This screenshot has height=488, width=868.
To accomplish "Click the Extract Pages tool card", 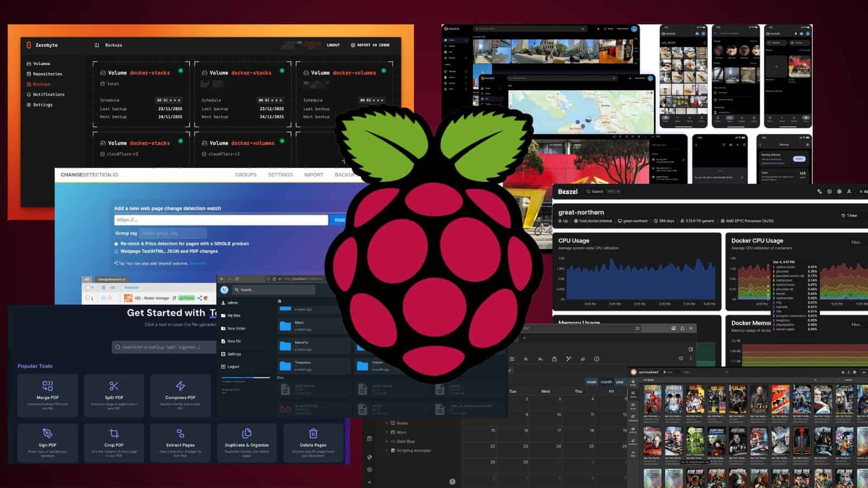I will click(180, 442).
